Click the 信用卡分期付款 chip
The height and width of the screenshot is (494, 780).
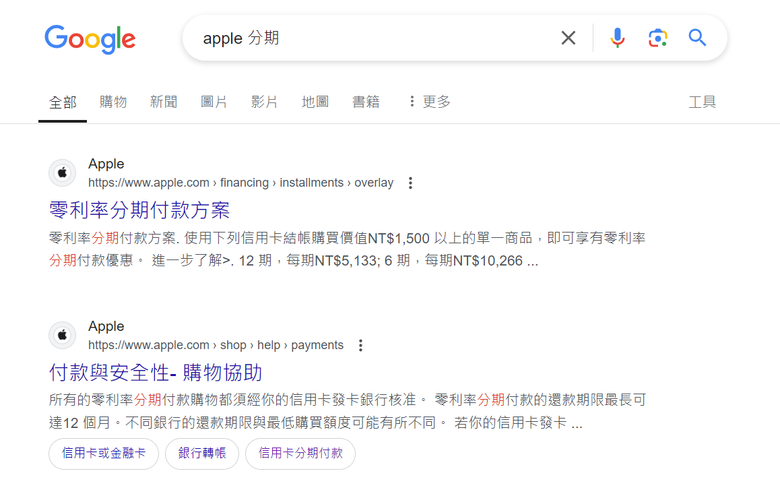[x=300, y=453]
